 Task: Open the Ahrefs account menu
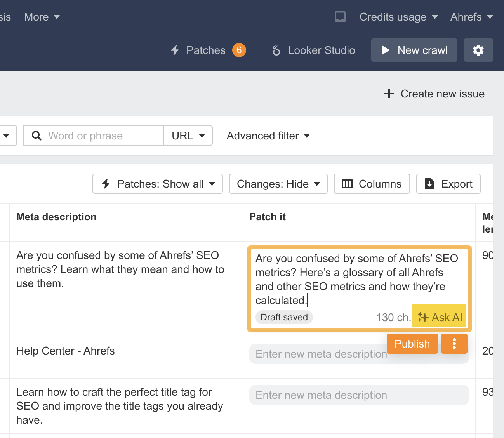(x=471, y=17)
